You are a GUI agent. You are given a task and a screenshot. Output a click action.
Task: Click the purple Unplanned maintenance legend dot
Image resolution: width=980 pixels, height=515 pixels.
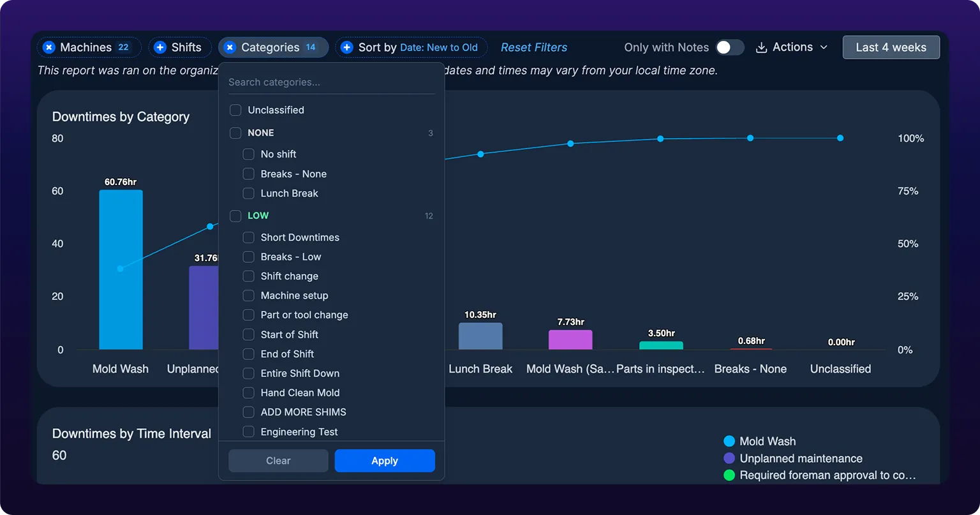pyautogui.click(x=729, y=458)
